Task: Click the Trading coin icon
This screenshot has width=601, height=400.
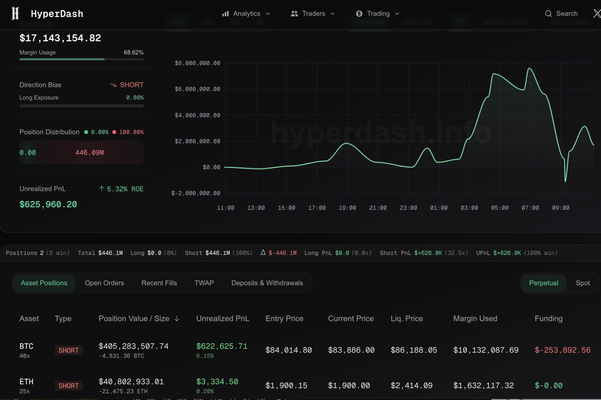Action: point(359,13)
